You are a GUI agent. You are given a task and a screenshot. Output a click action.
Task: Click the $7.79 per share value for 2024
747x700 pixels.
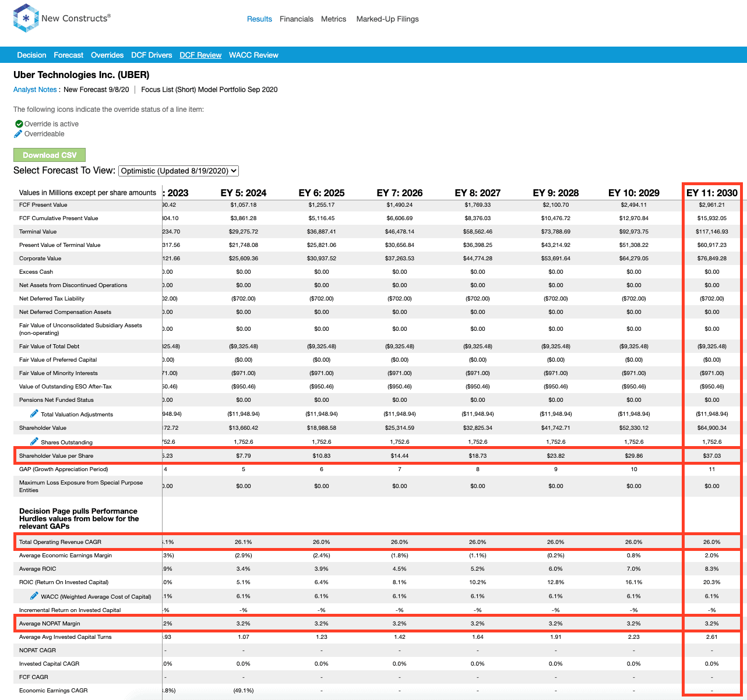pyautogui.click(x=244, y=455)
